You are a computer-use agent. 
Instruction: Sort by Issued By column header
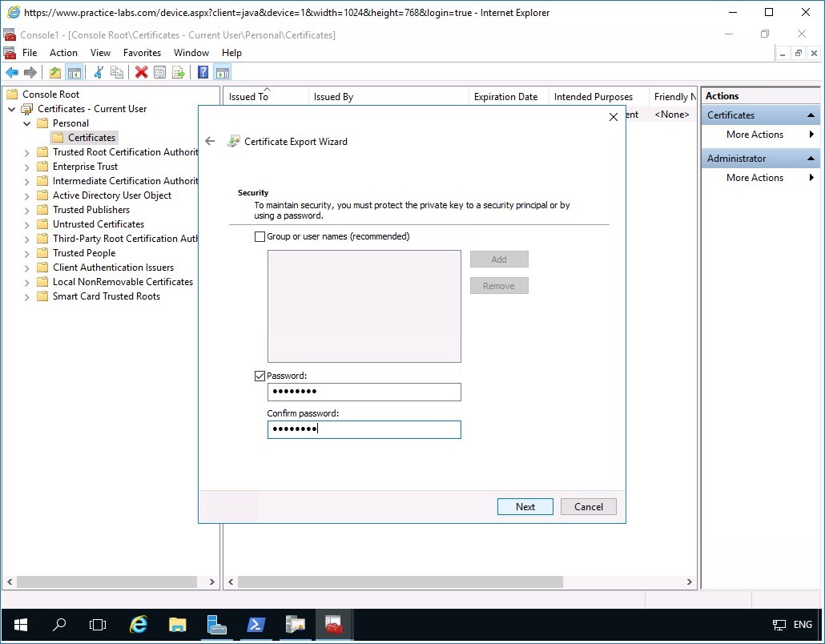tap(388, 97)
